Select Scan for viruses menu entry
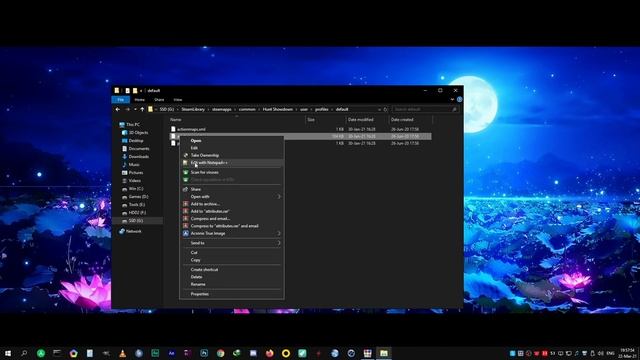The width and height of the screenshot is (640, 360). [232, 173]
